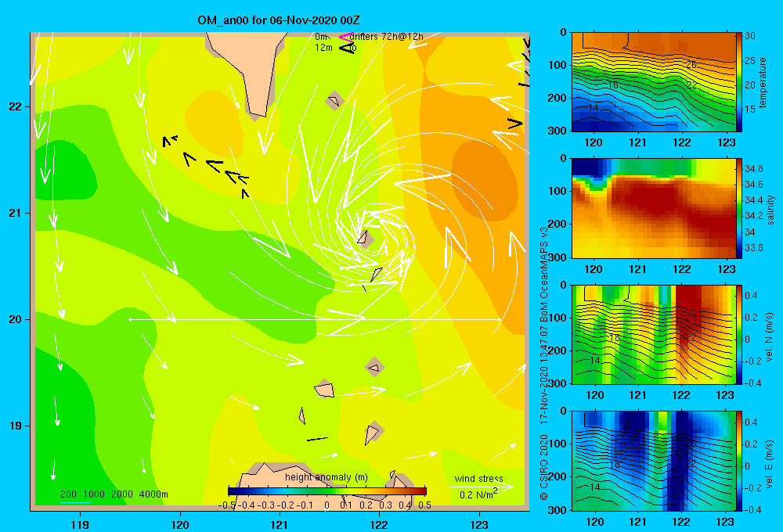Viewport: 783px width, 532px height.
Task: Click the 33.8 tick on salinity scale
Action: 753,247
